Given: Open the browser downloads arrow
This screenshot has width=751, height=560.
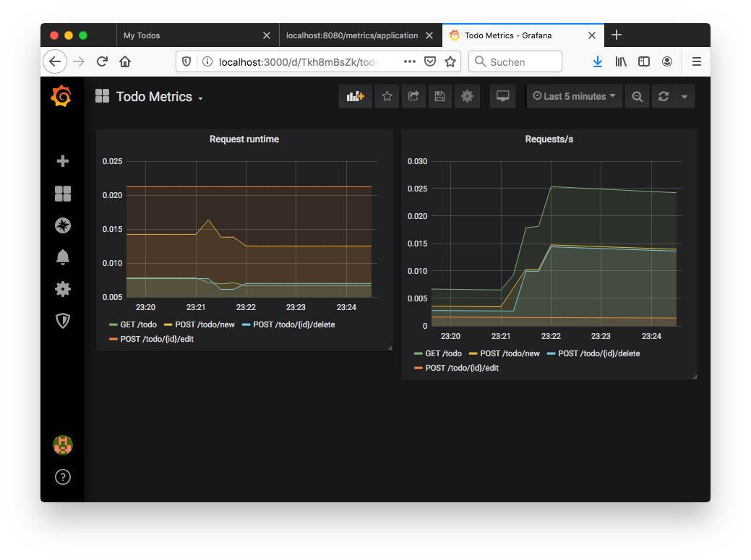Looking at the screenshot, I should (598, 61).
